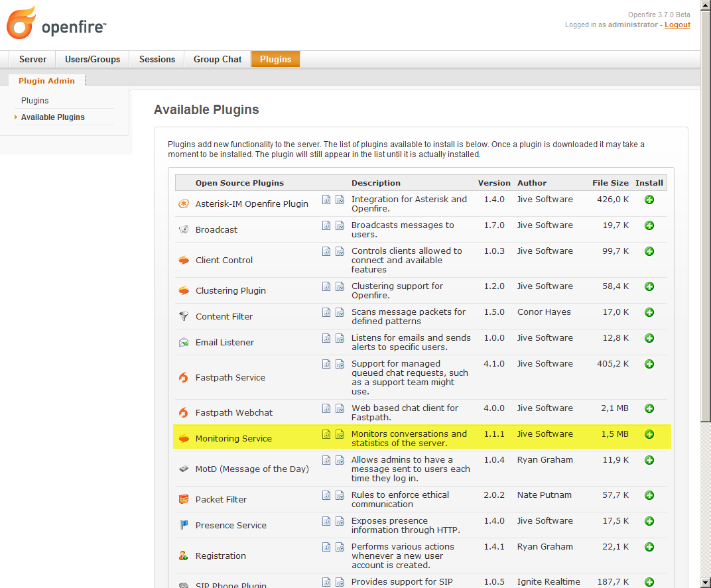Click the scrollbar up arrow
The image size is (711, 588).
[x=706, y=5]
